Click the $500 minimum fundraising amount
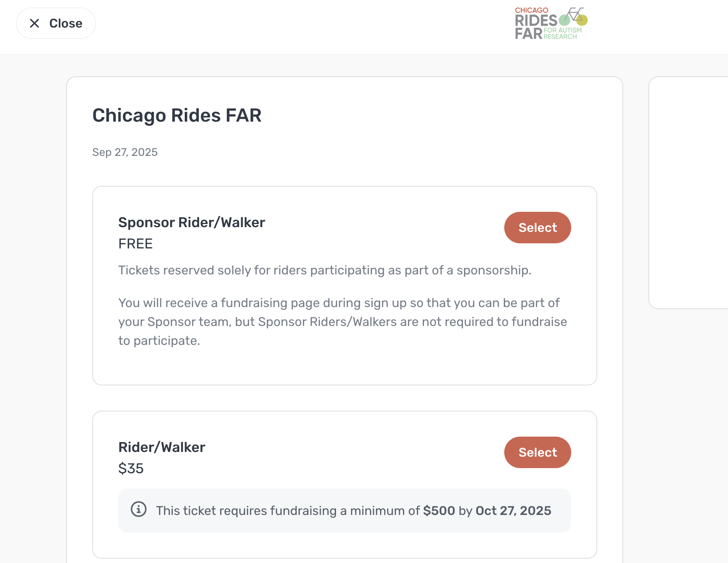Image resolution: width=728 pixels, height=563 pixels. pos(439,511)
